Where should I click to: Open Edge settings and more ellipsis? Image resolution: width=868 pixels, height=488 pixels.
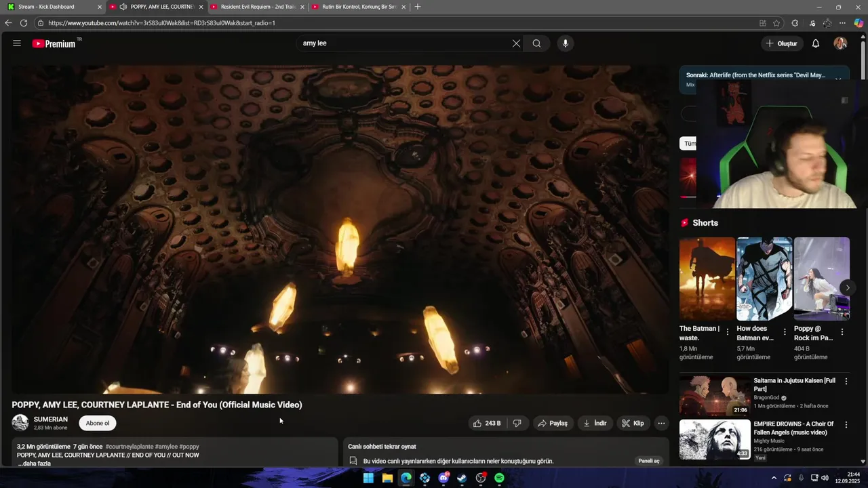click(x=843, y=23)
